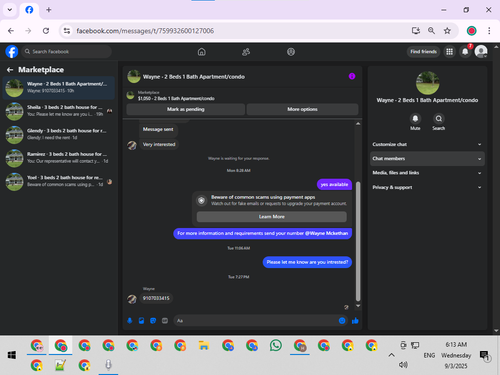Viewport: 500px width, 375px height.
Task: Go back in browser history
Action: (11, 31)
